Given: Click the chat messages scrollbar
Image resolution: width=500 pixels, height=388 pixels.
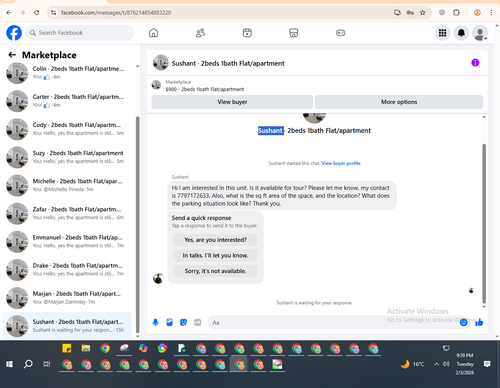Looking at the screenshot, I should [484, 223].
